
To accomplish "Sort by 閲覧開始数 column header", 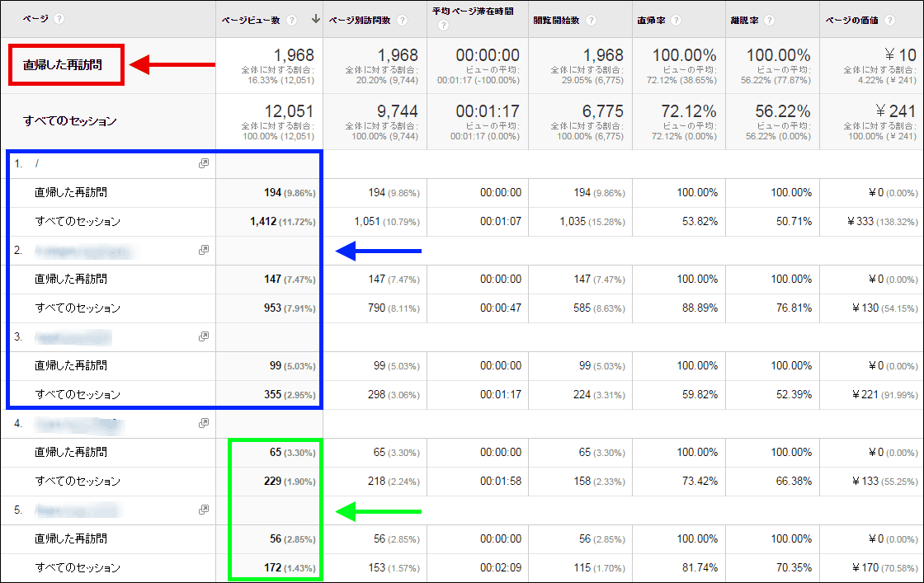I will click(556, 20).
